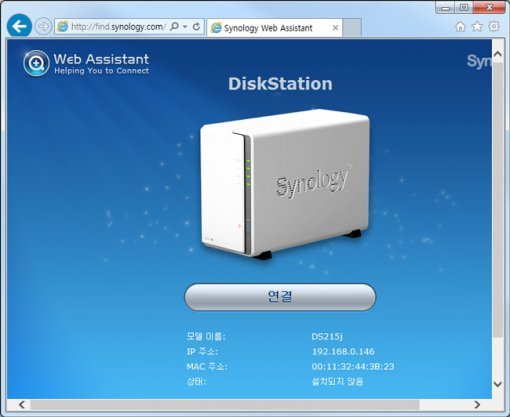Click the browser forward arrow button
510x417 pixels.
(43, 26)
